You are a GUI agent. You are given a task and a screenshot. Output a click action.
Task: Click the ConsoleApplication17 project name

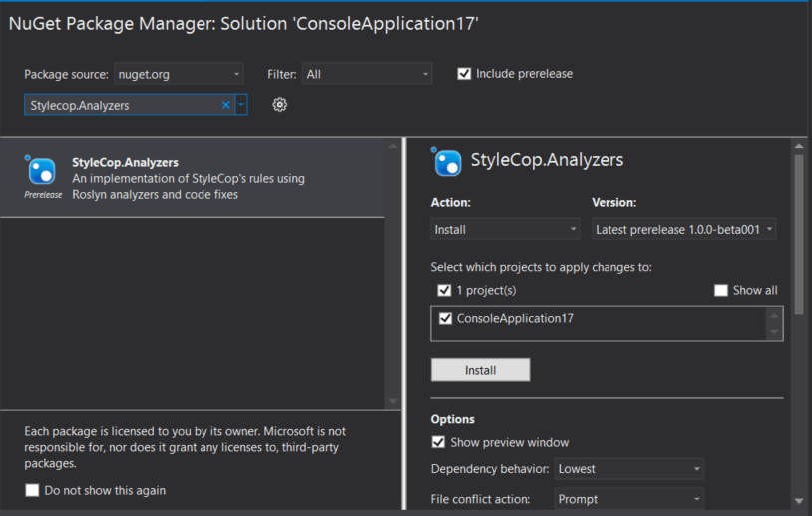pyautogui.click(x=515, y=318)
